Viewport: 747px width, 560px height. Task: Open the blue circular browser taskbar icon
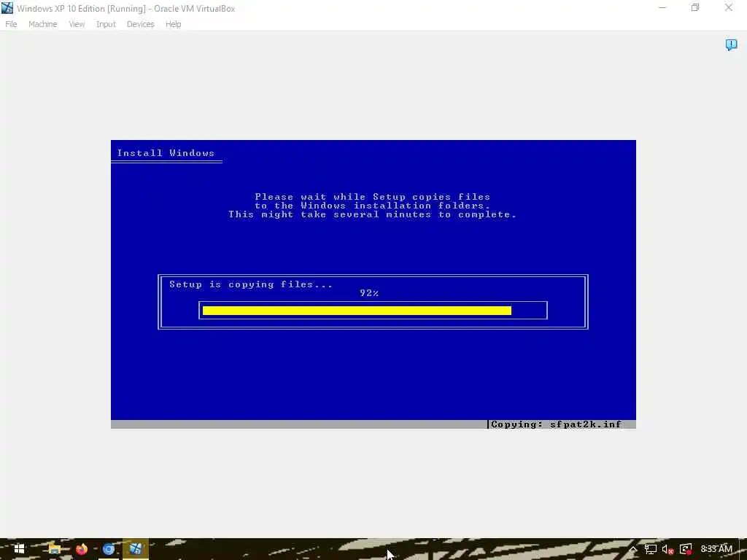coord(109,549)
